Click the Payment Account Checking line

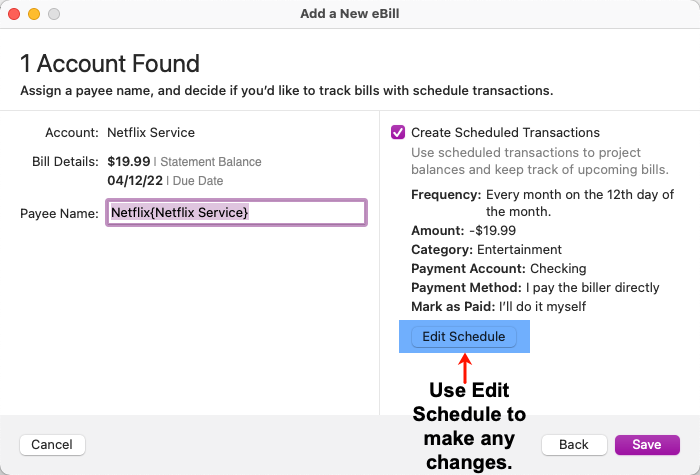pyautogui.click(x=498, y=269)
